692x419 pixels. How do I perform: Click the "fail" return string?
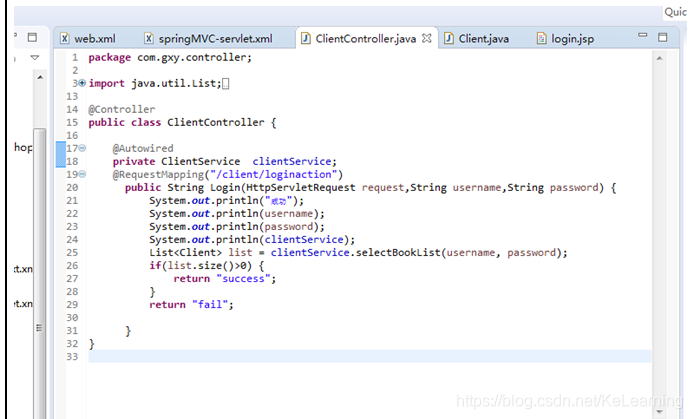pyautogui.click(x=210, y=305)
